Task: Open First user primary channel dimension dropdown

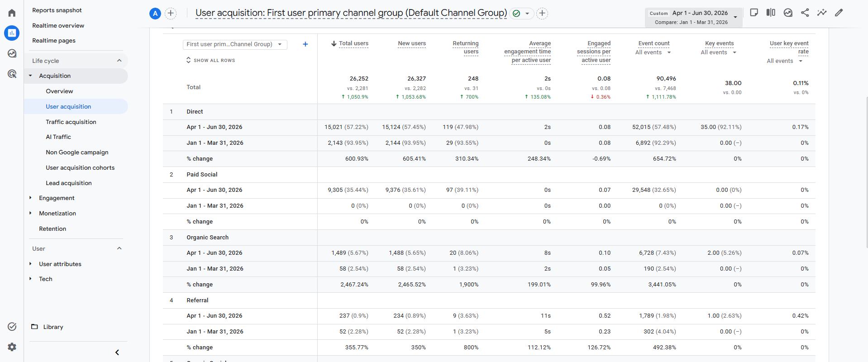Action: click(235, 44)
